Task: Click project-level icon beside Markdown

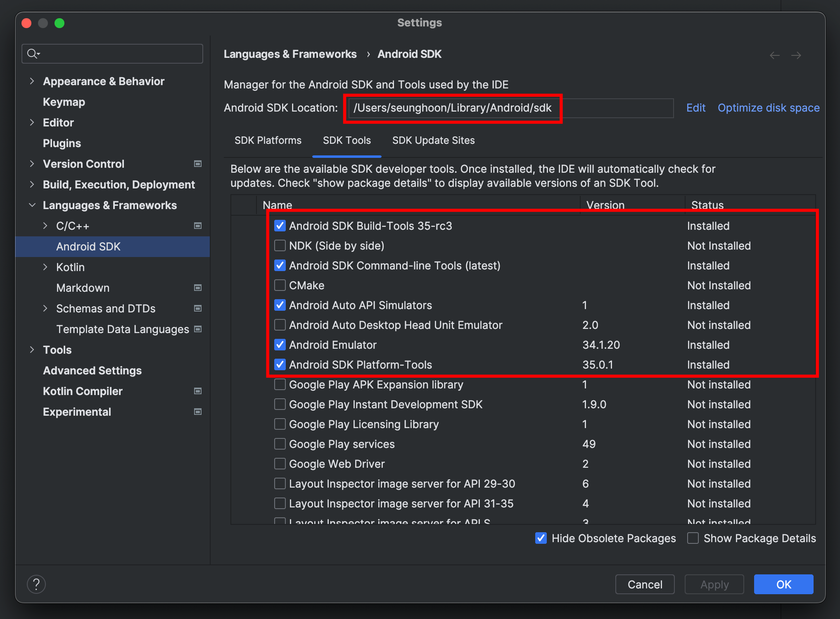Action: click(x=198, y=288)
